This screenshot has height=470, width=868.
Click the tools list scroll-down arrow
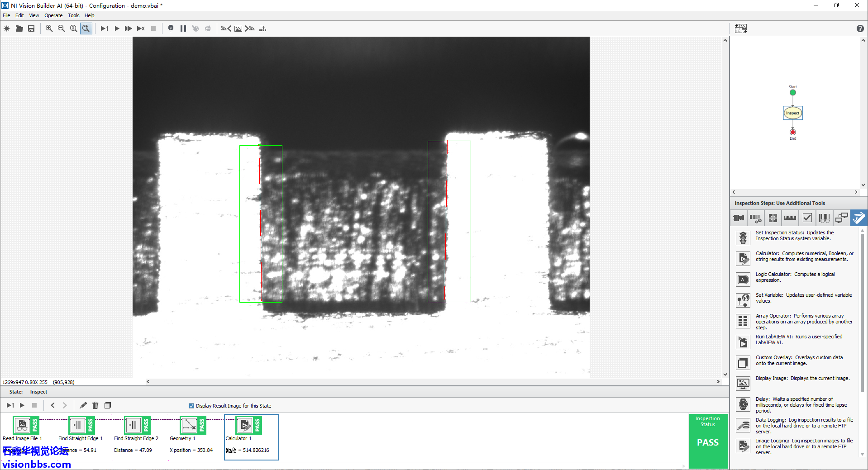point(863,454)
